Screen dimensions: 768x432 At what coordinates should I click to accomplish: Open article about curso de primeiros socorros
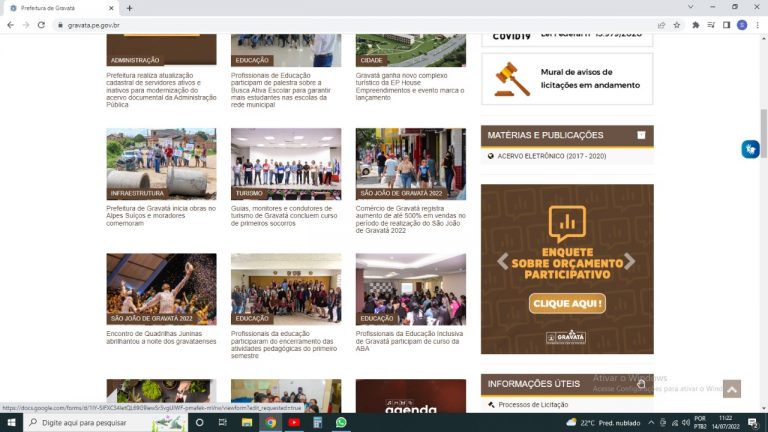pos(284,216)
